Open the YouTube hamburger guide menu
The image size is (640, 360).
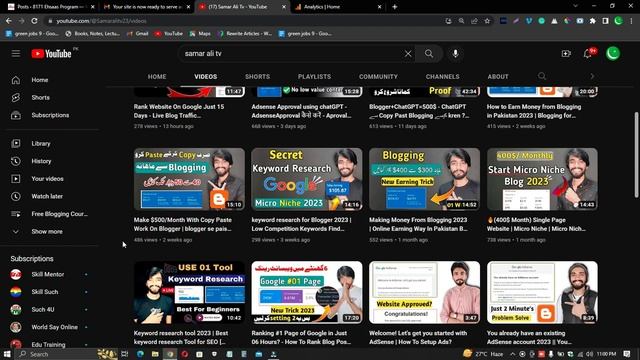pos(16,53)
